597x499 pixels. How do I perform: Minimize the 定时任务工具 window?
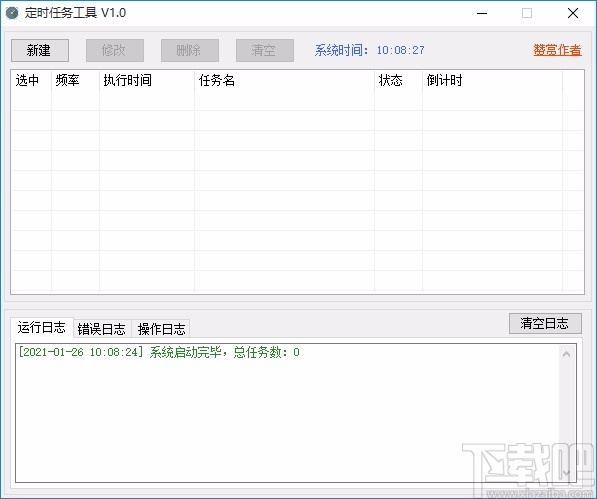pyautogui.click(x=482, y=13)
